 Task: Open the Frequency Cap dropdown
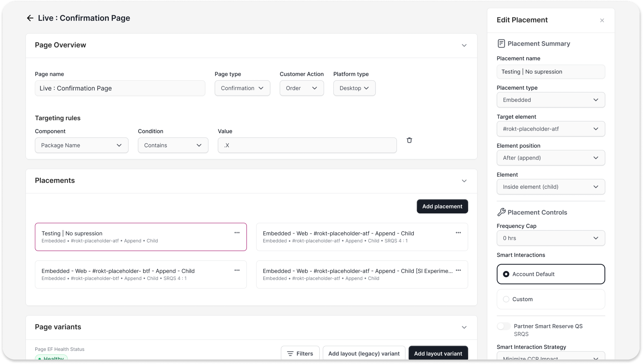551,238
